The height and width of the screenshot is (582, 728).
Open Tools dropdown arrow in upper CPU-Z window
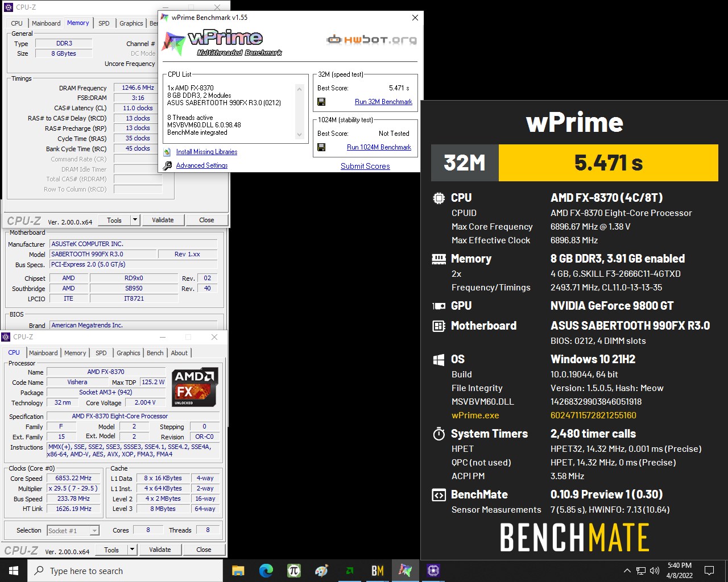tap(135, 220)
